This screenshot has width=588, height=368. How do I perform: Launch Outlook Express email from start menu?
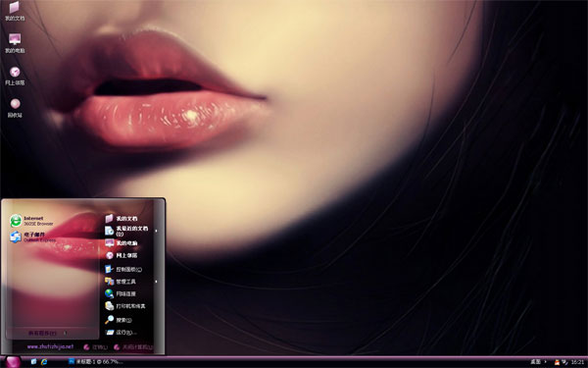click(32, 237)
